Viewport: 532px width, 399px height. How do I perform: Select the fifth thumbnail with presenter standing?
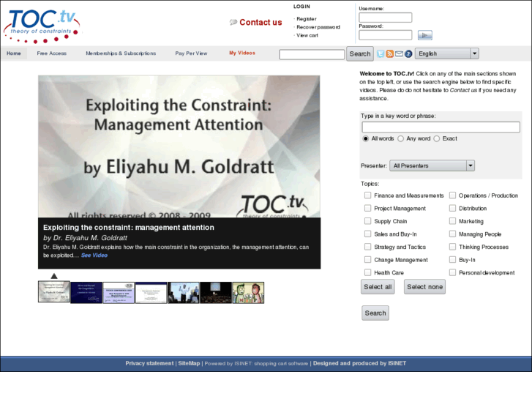(x=184, y=293)
